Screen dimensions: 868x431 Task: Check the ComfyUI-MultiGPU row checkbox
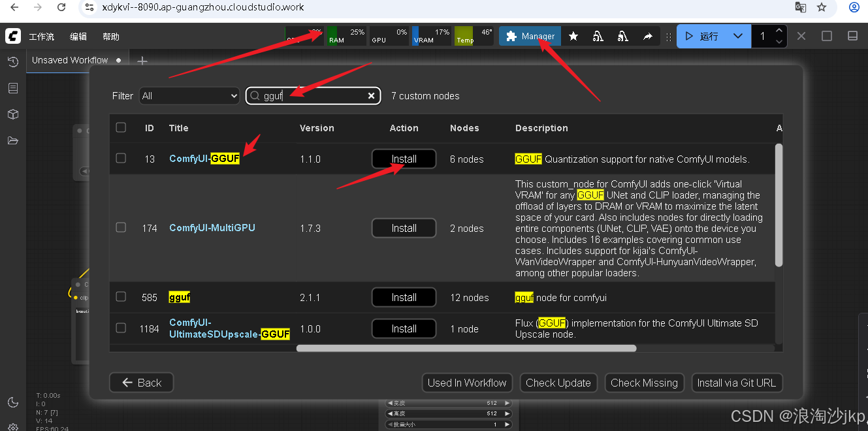[x=121, y=227]
